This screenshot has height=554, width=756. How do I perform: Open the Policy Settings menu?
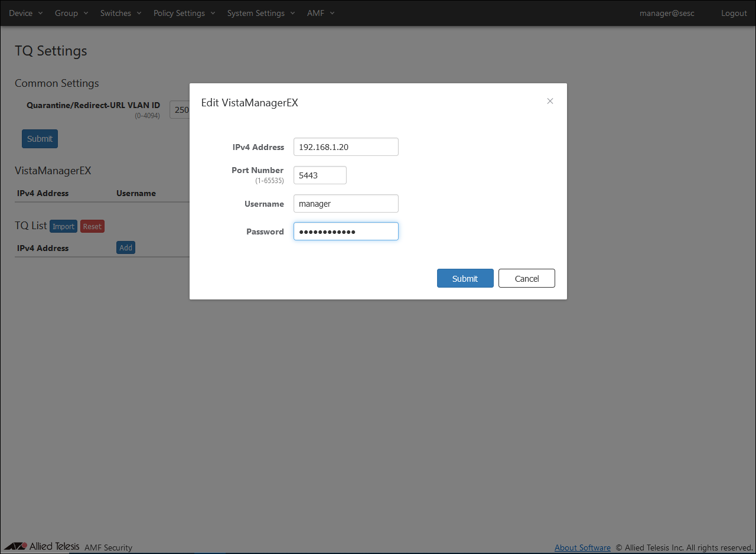[x=184, y=13]
